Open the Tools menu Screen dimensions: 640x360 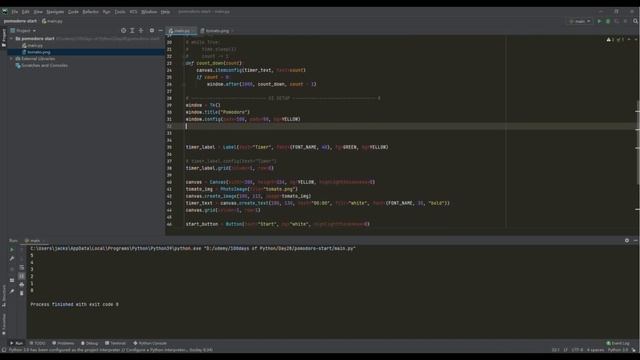tap(120, 12)
